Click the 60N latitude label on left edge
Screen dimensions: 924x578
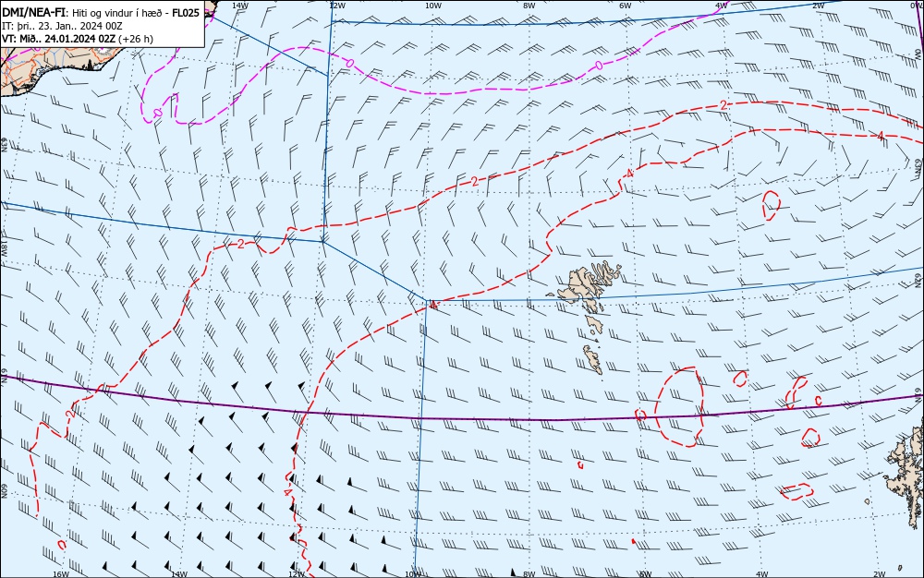tap(4, 491)
